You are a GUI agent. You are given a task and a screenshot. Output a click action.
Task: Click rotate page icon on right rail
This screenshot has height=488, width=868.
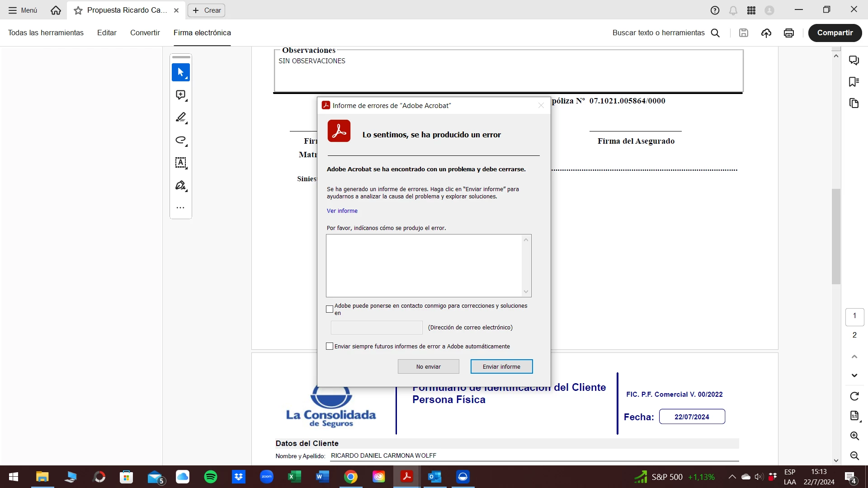[x=854, y=396]
